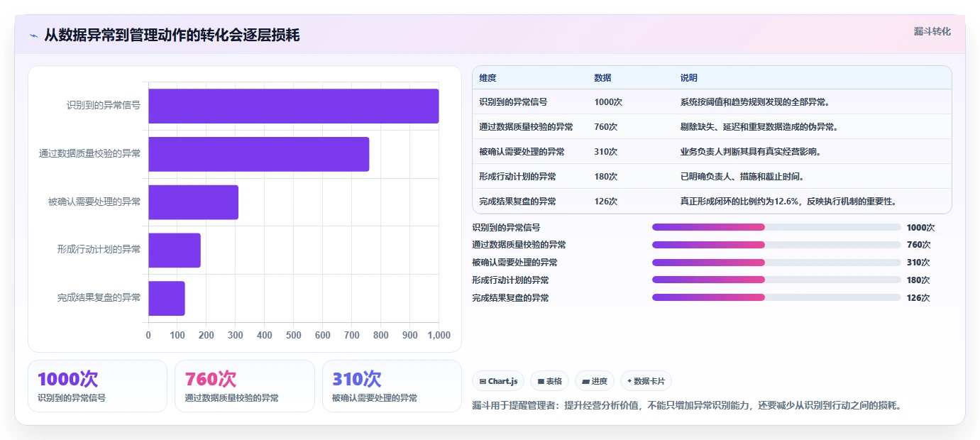
Task: Open the 760次 stat card
Action: (x=244, y=386)
